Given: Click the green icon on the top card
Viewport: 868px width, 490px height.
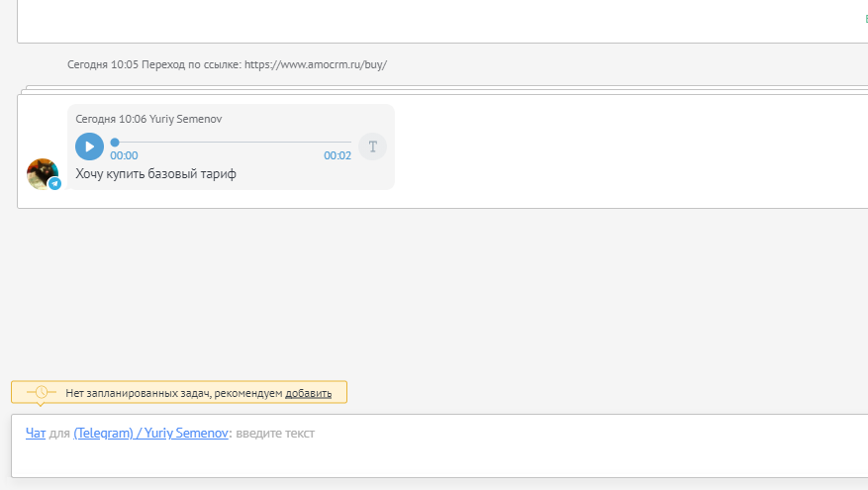Looking at the screenshot, I should 864,18.
